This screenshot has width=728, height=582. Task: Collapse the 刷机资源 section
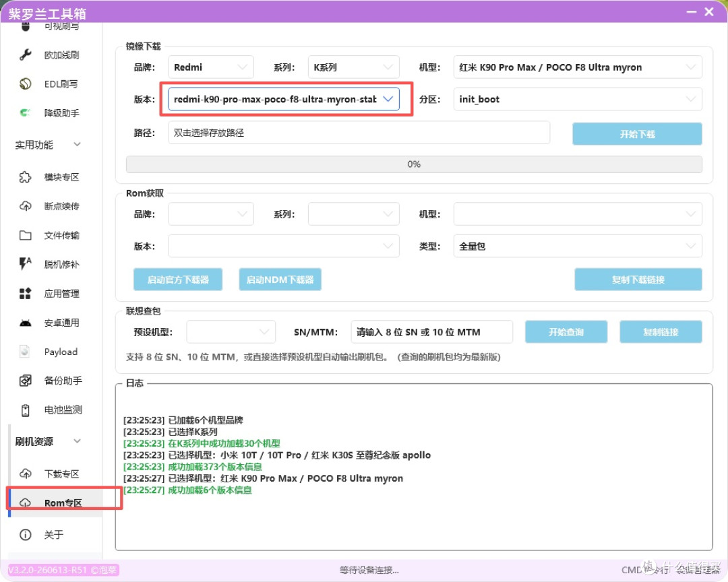[x=77, y=441]
